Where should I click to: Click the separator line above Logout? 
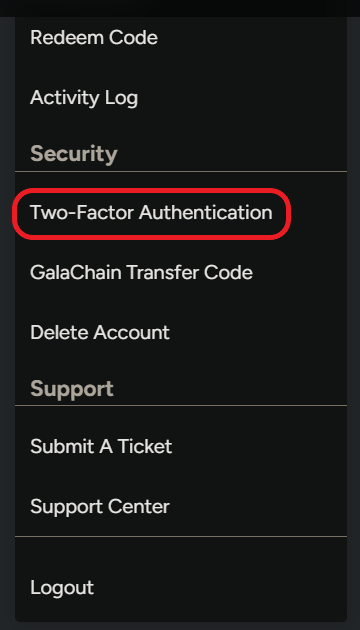[x=181, y=536]
